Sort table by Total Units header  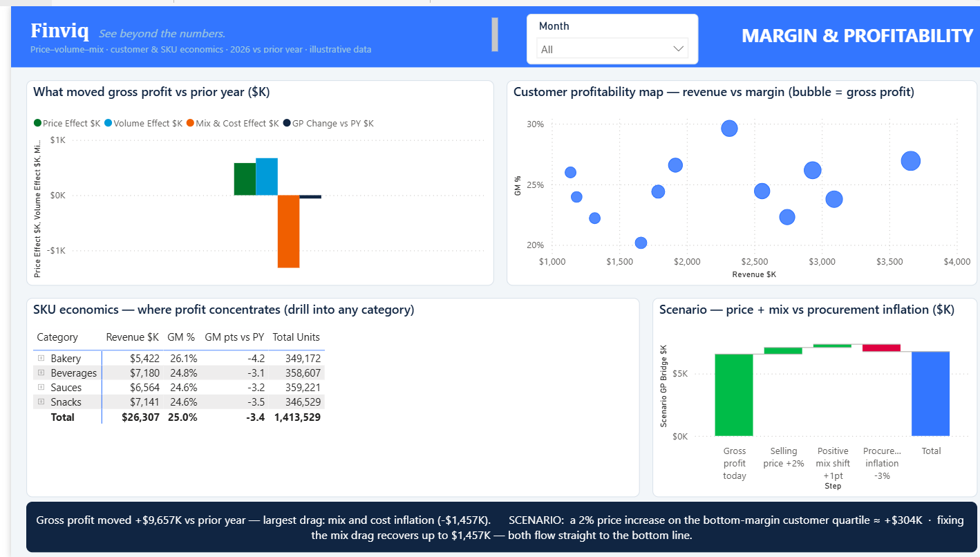(296, 337)
